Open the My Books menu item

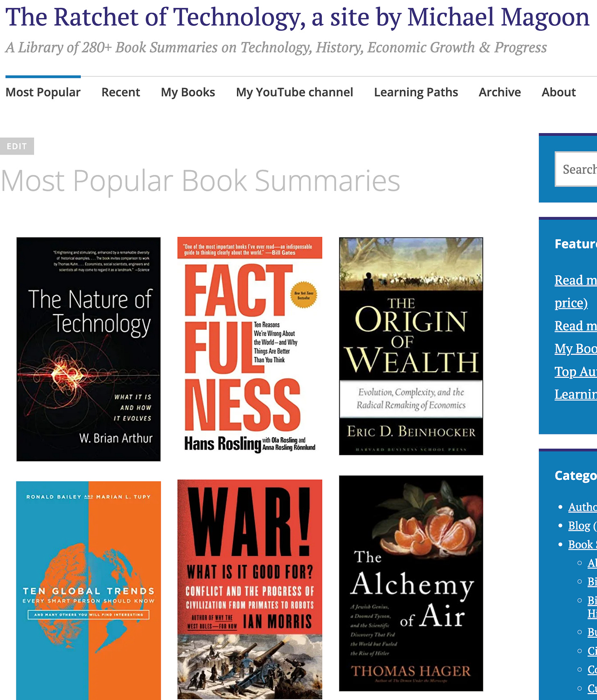click(x=188, y=92)
